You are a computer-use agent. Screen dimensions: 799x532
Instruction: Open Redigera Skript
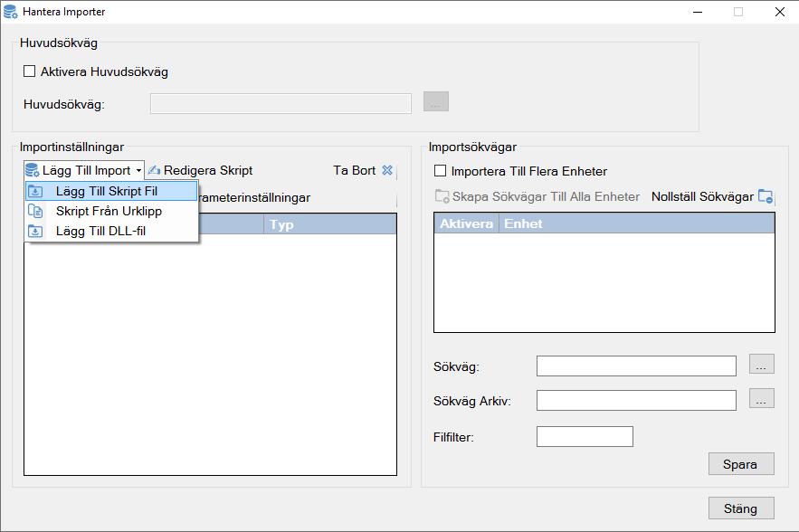pos(200,170)
